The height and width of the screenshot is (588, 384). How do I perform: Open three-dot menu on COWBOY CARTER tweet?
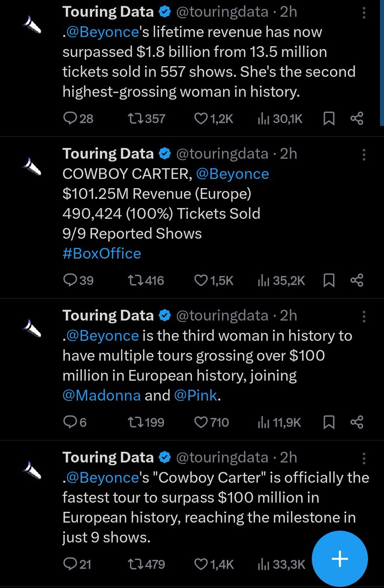pos(364,155)
